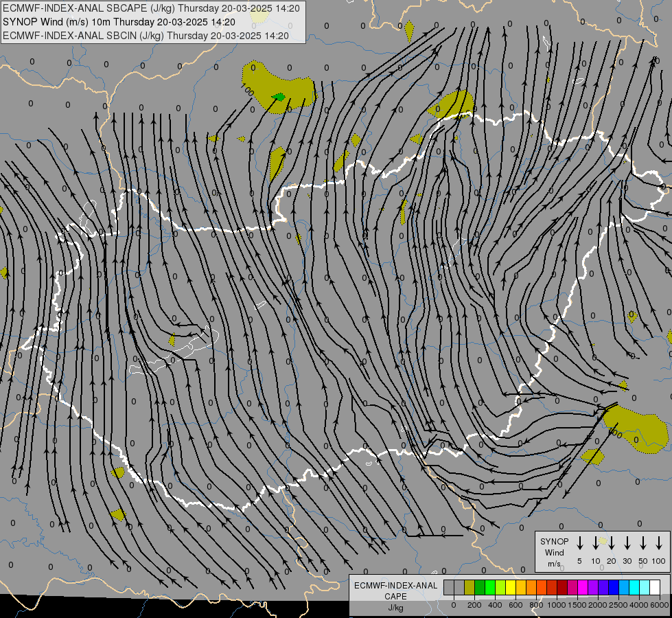Click the ECMWF-INDEX-ANAL label in CAPE legend

(x=395, y=586)
